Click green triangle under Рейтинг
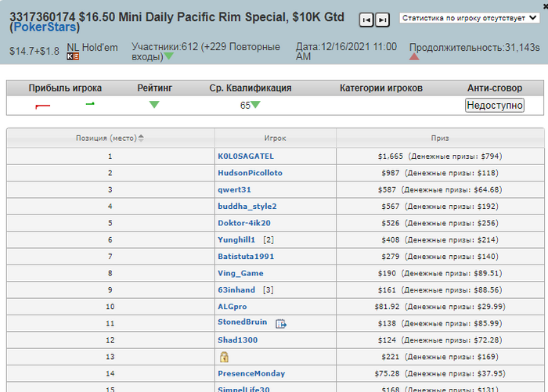The height and width of the screenshot is (392, 548). click(x=154, y=105)
